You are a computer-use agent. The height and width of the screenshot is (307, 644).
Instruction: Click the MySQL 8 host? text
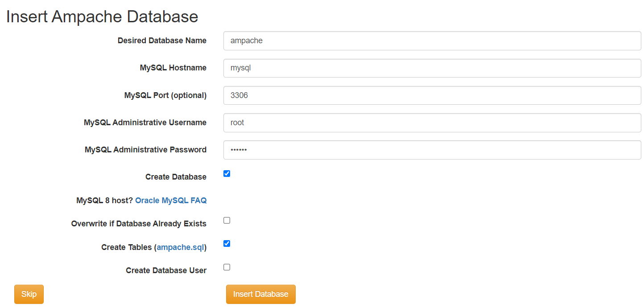pos(105,201)
